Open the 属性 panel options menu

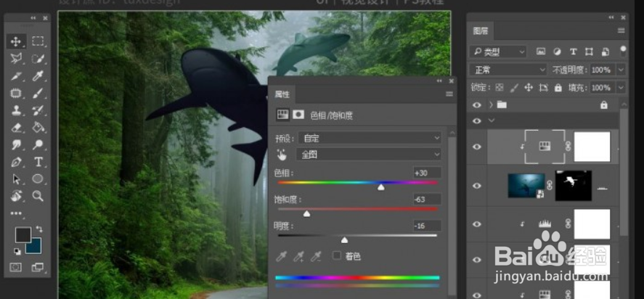[x=449, y=94]
